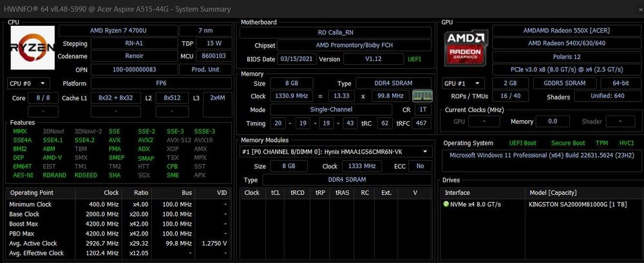Click the 8x512 L2 cache field
Image resolution: width=644 pixels, height=263 pixels.
click(172, 98)
